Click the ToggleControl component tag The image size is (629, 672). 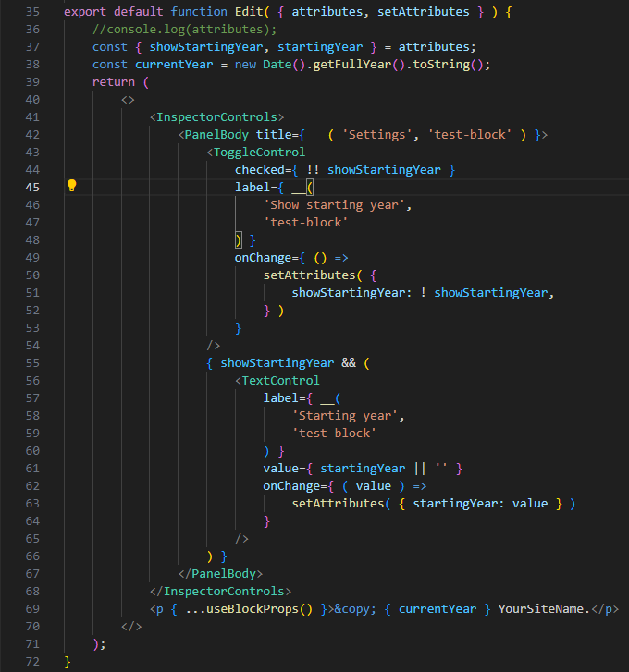[x=259, y=153]
